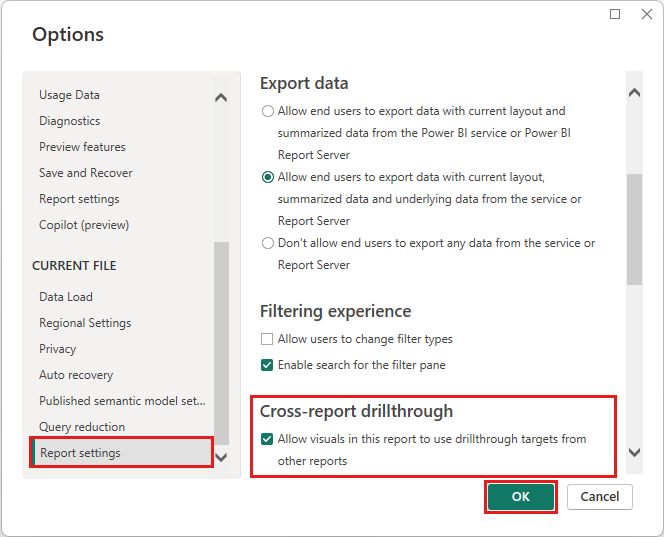The width and height of the screenshot is (664, 537).
Task: Click the Cross-report drillthrough heading
Action: 356,412
